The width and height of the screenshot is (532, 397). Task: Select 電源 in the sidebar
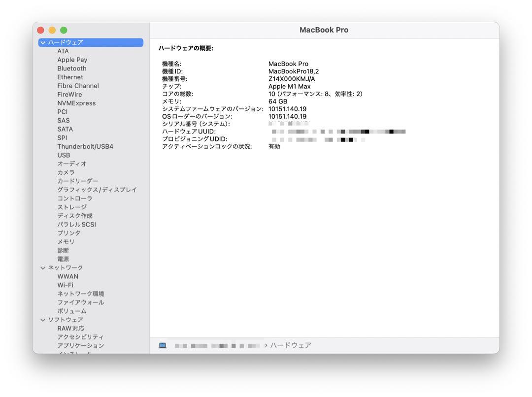coord(63,259)
